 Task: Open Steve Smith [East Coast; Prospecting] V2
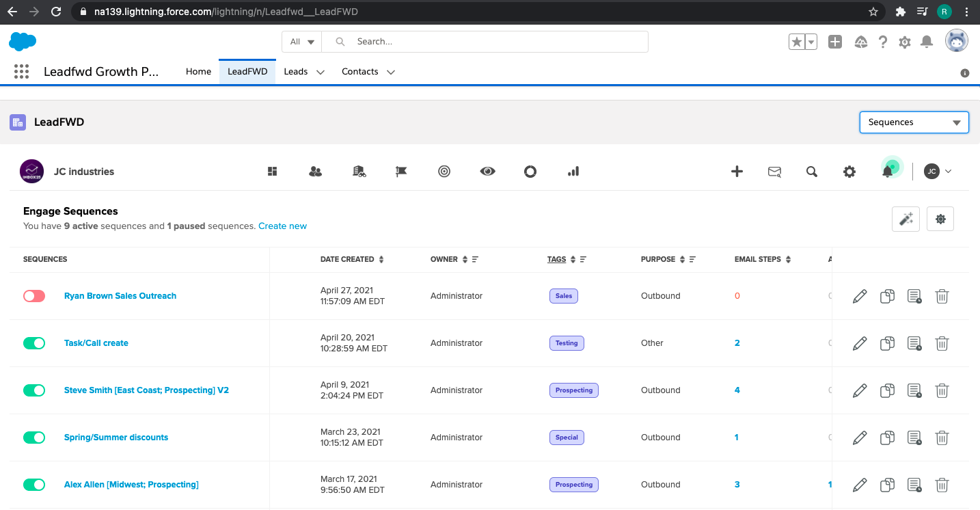pos(146,390)
